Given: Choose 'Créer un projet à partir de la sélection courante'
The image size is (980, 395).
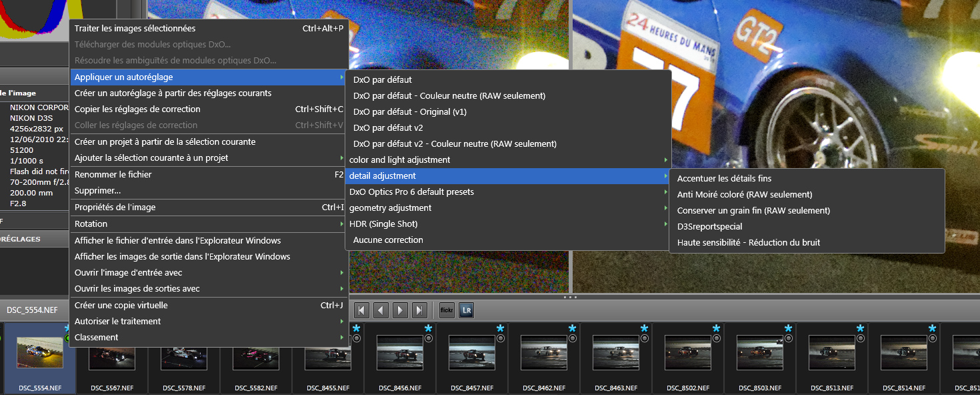Looking at the screenshot, I should [209, 142].
